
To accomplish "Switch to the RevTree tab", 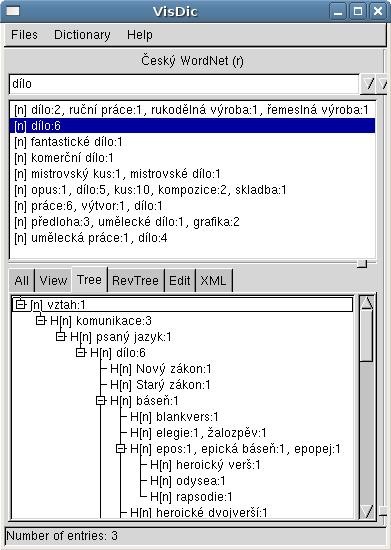I will 135,281.
